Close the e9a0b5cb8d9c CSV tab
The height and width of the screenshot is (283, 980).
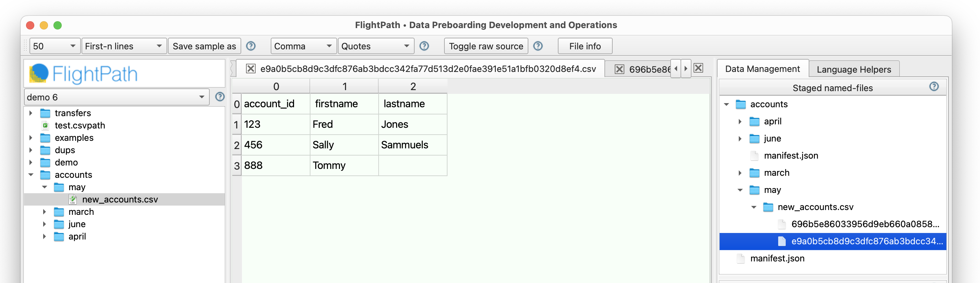[x=250, y=69]
